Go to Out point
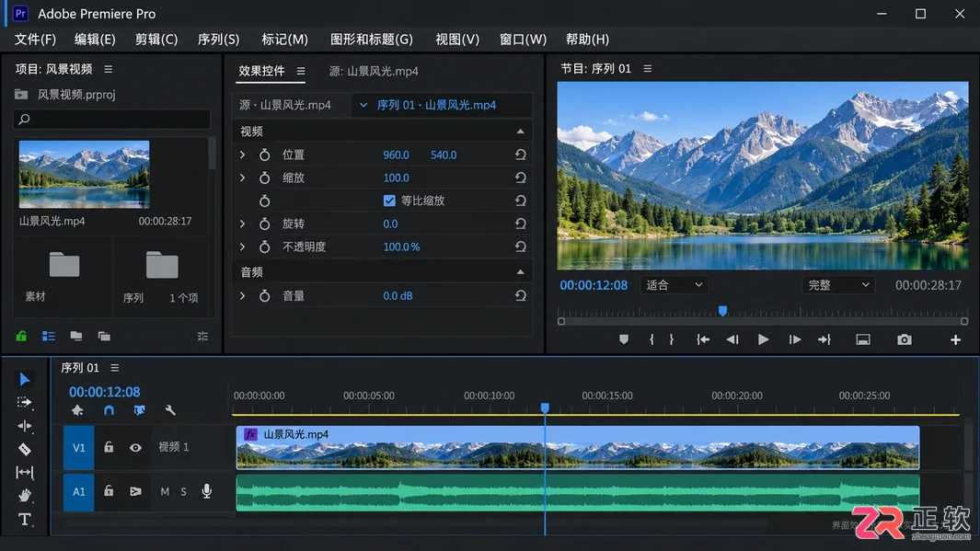 (824, 339)
